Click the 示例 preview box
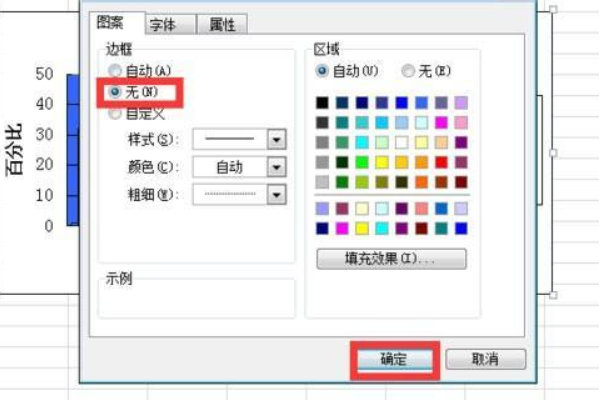Viewport: 600px width, 400px height. [197, 298]
